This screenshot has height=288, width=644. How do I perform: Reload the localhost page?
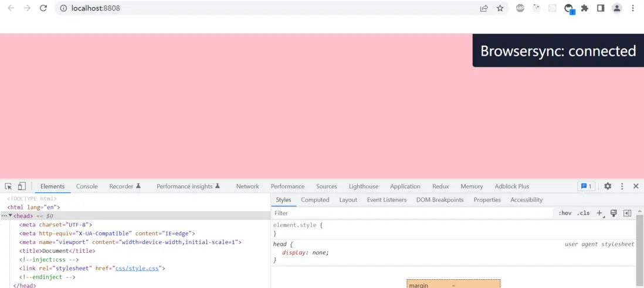point(43,8)
